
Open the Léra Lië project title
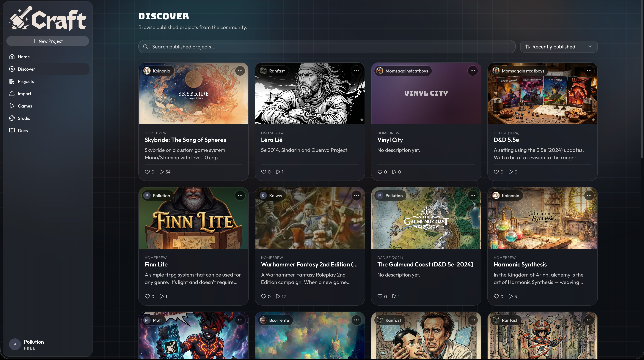[272, 140]
